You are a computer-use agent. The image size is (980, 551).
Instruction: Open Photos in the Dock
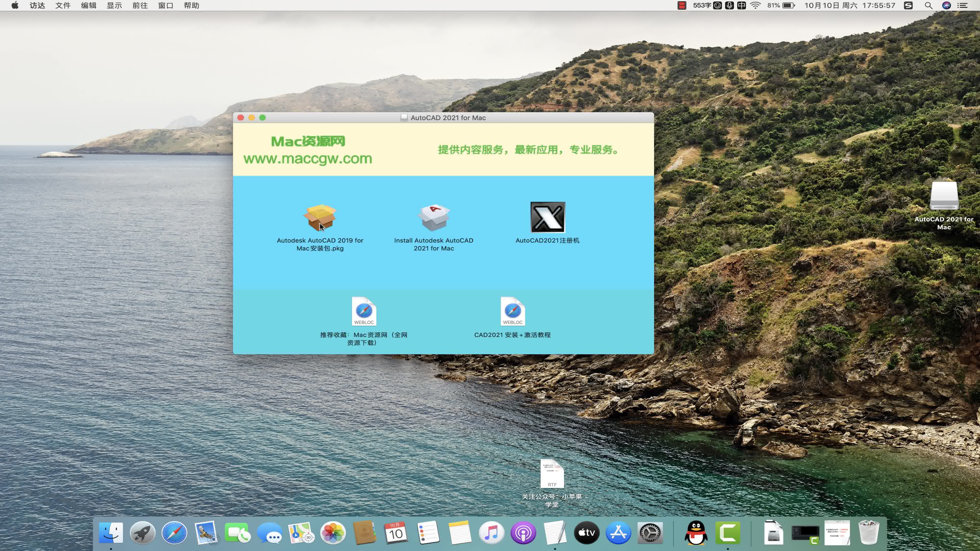333,532
